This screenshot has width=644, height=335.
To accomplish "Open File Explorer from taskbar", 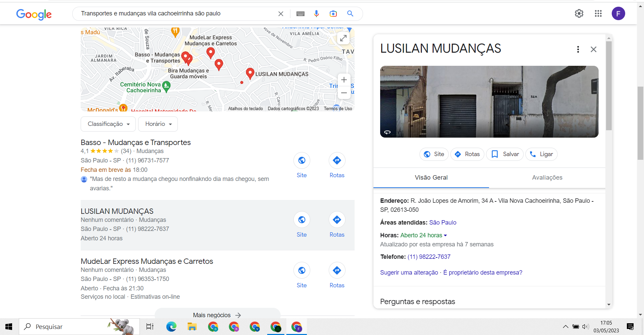I will [192, 327].
